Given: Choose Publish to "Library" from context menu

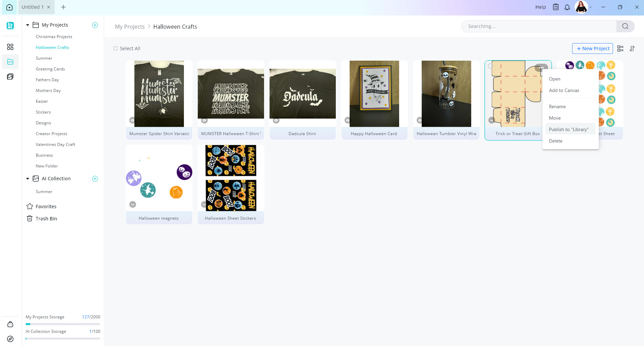Looking at the screenshot, I should pos(569,129).
